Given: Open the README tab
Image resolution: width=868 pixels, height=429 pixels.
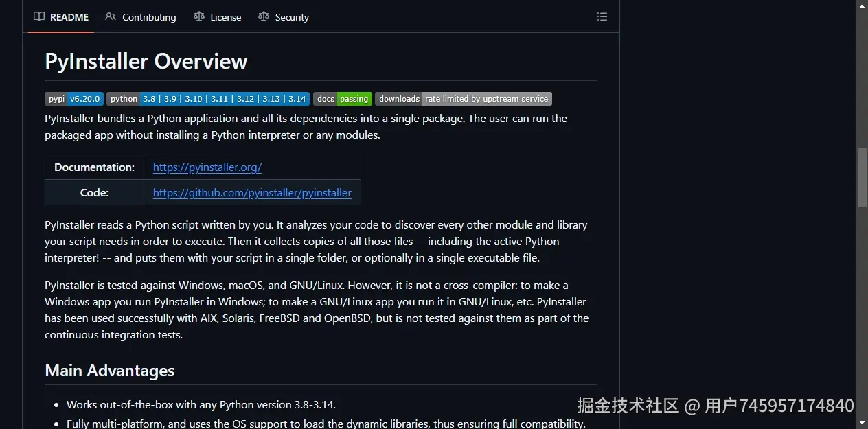Looking at the screenshot, I should (61, 17).
